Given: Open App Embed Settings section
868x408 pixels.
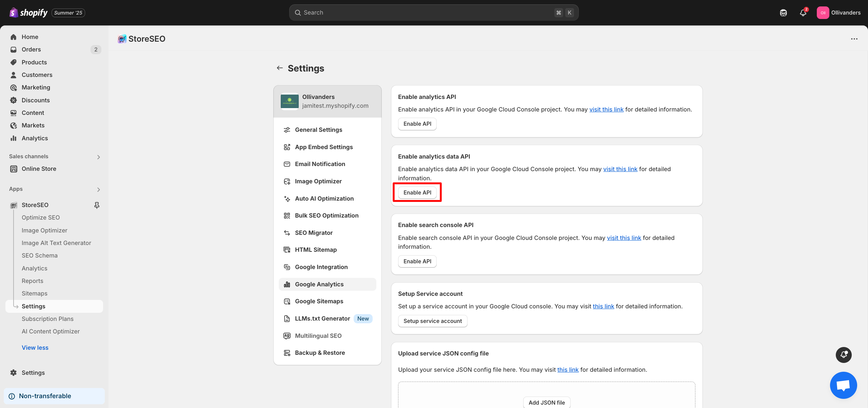Looking at the screenshot, I should [x=327, y=147].
